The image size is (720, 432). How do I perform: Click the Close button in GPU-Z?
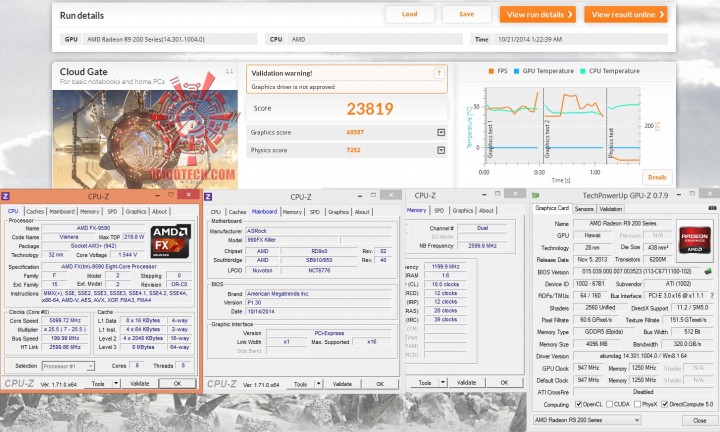[699, 420]
